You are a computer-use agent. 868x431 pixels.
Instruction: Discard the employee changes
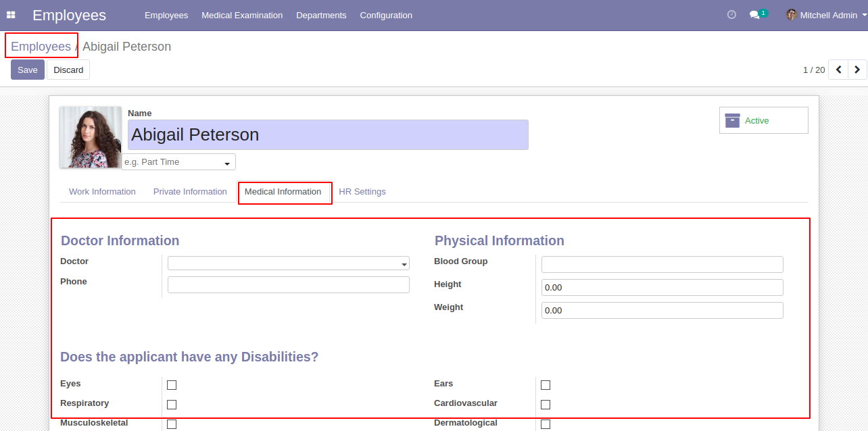tap(68, 70)
